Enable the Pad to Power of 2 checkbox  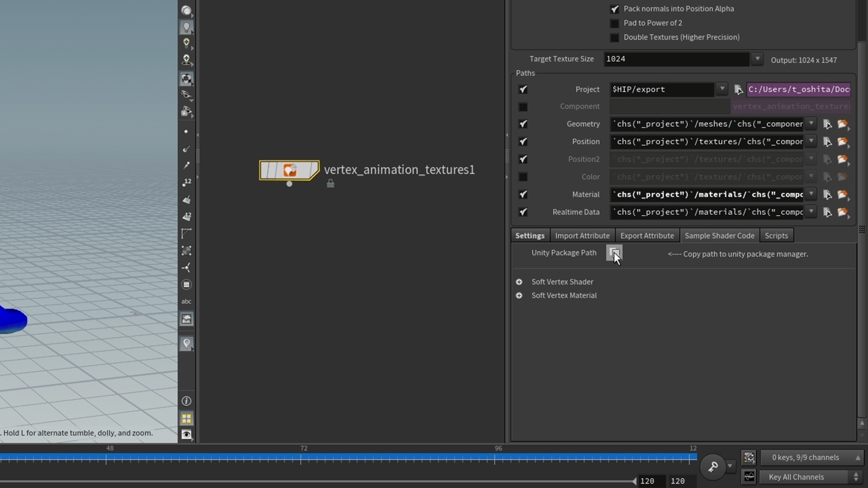coord(614,23)
